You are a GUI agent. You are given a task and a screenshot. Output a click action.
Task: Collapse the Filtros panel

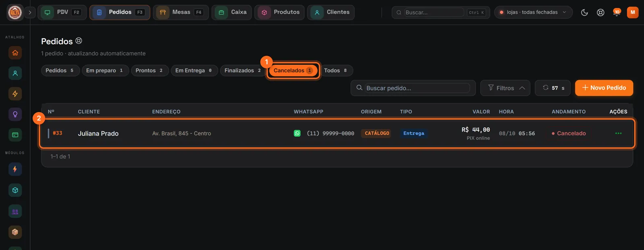click(505, 88)
